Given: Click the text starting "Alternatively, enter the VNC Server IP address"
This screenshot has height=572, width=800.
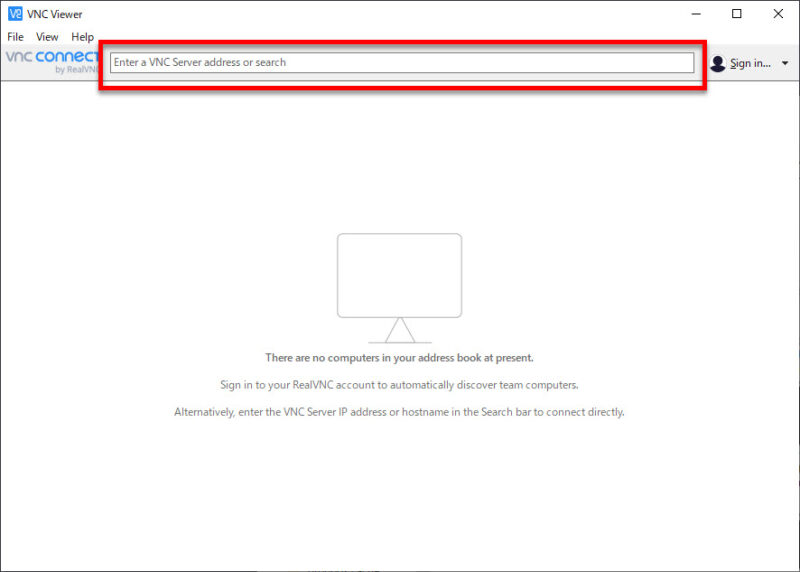Looking at the screenshot, I should [399, 412].
